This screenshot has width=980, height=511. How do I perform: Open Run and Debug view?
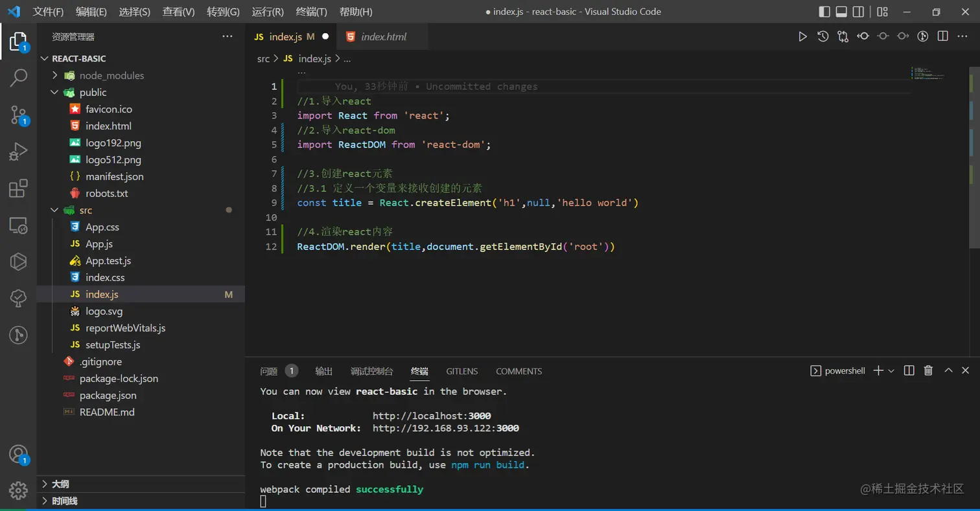[18, 152]
